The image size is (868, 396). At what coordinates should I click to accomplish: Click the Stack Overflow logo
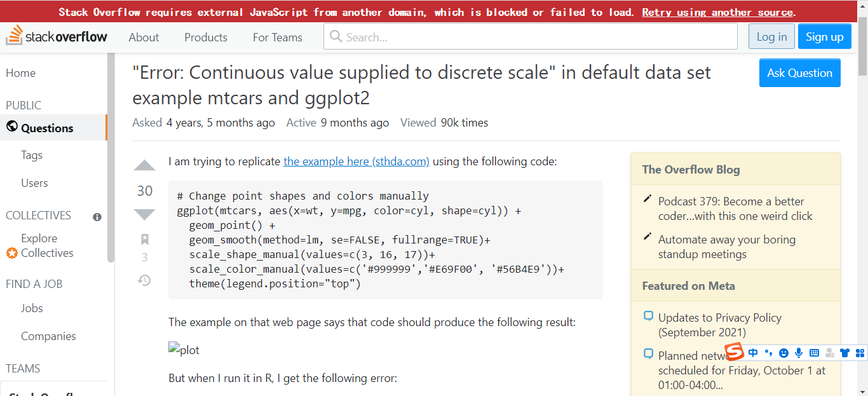pos(57,36)
